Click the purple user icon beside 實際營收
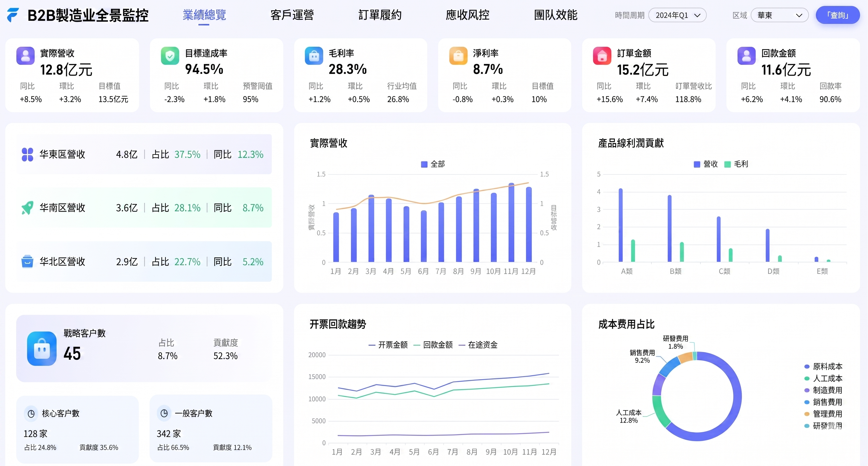The image size is (868, 466). point(25,55)
